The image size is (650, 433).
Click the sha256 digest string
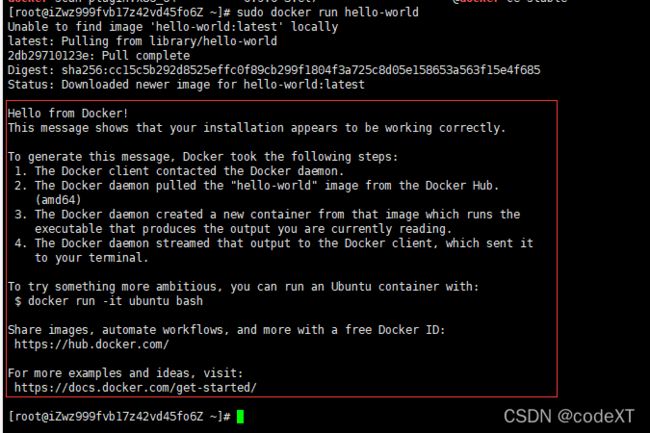coord(301,70)
